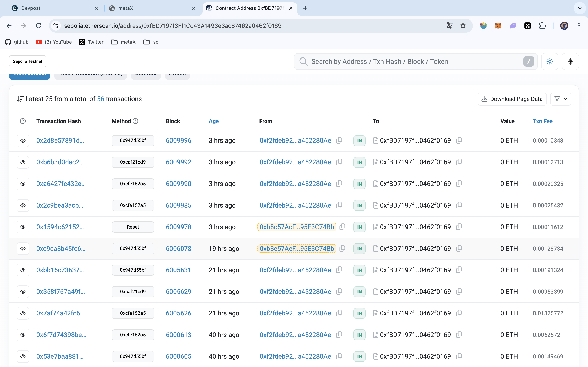Click the MetaMask fox extension icon

pos(498,26)
